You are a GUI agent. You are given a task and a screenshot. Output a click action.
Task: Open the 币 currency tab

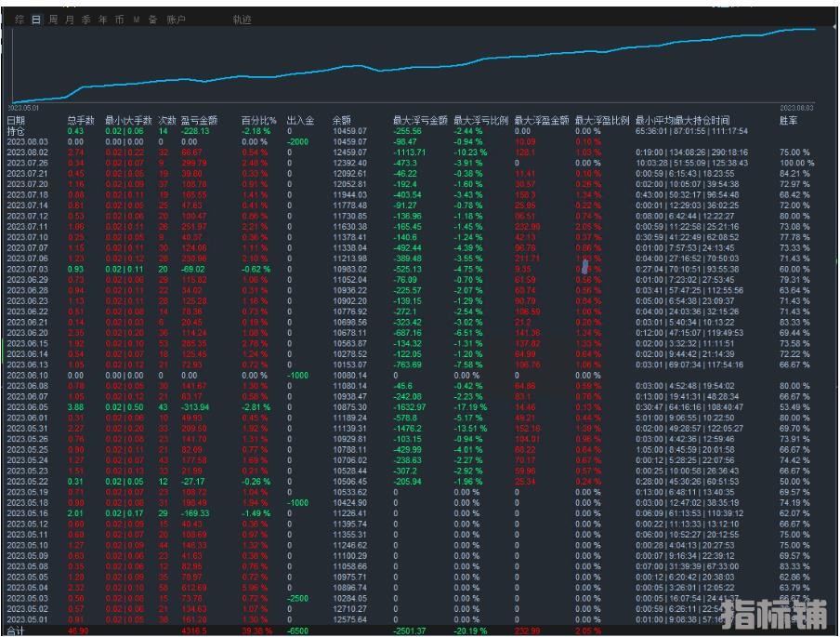coord(120,20)
